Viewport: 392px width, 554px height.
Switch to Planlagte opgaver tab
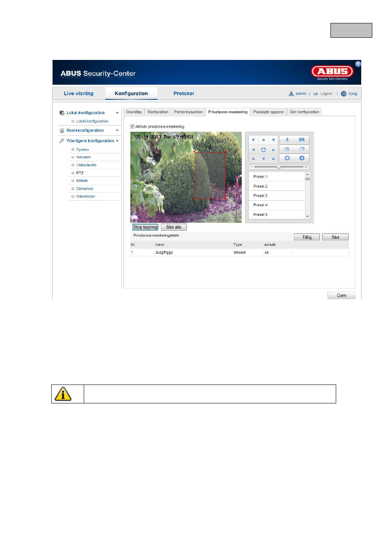[268, 112]
